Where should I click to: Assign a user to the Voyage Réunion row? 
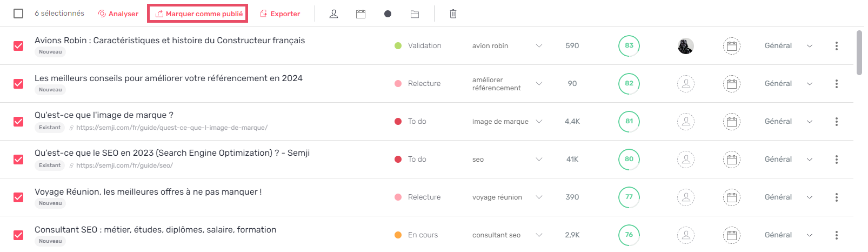tap(686, 197)
